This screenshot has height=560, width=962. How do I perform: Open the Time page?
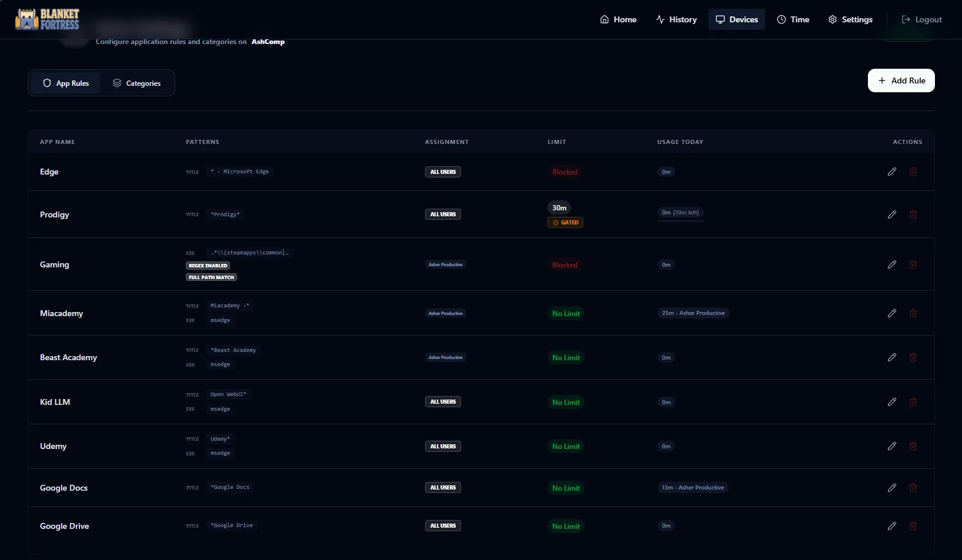(x=793, y=19)
